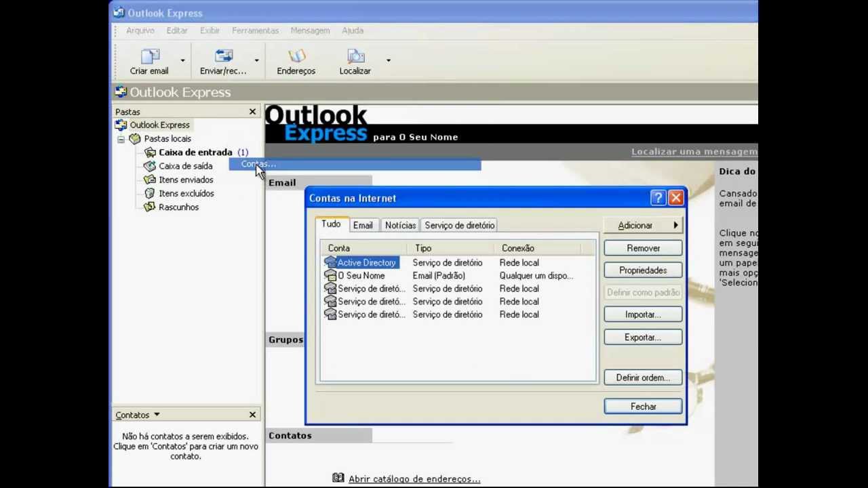Select Rascunhos folder
868x488 pixels.
pos(178,207)
